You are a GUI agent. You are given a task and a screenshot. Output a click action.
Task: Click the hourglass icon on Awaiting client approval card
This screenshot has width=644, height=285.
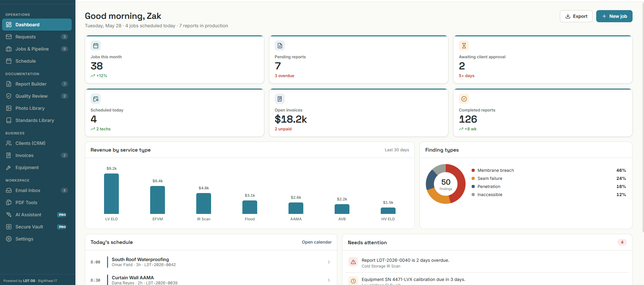point(464,45)
